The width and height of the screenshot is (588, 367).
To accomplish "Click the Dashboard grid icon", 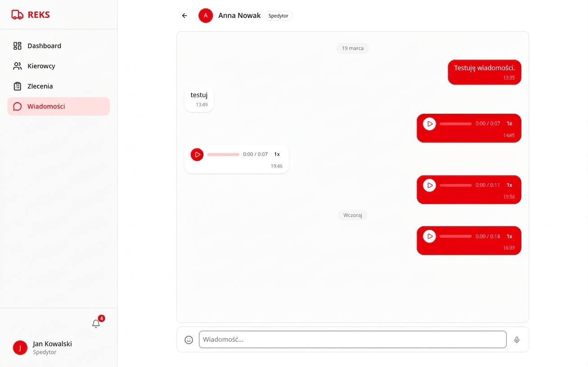I will [x=18, y=46].
